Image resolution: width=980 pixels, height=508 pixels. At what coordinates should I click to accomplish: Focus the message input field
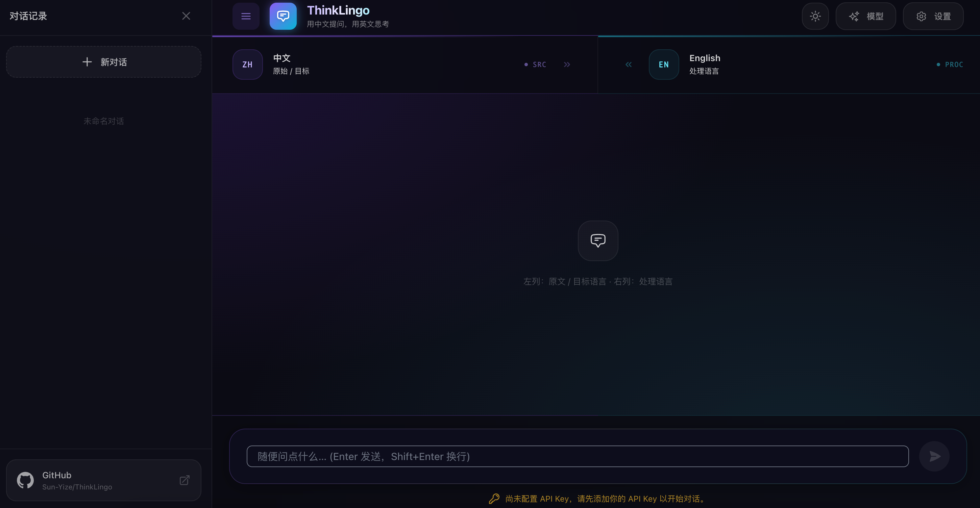(x=577, y=456)
